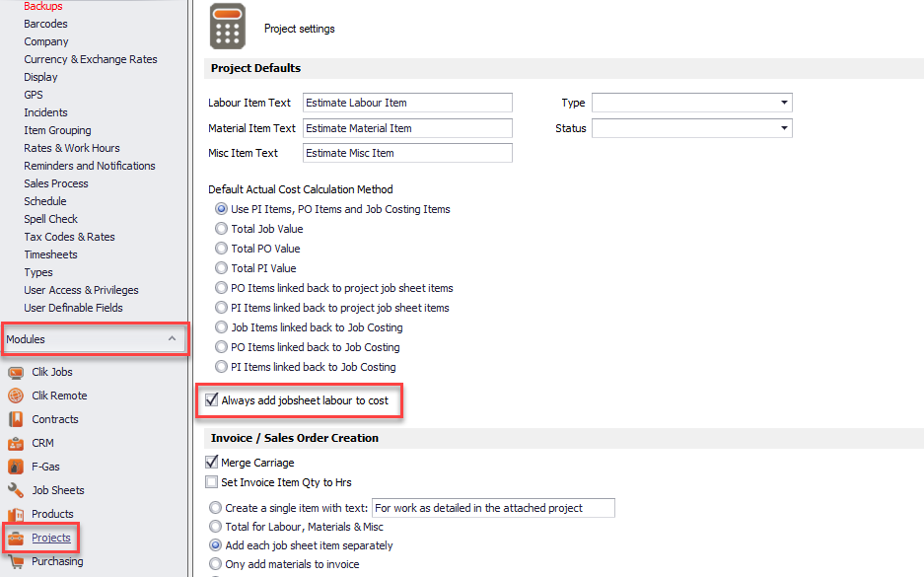Click the Misc Item Text field

407,153
